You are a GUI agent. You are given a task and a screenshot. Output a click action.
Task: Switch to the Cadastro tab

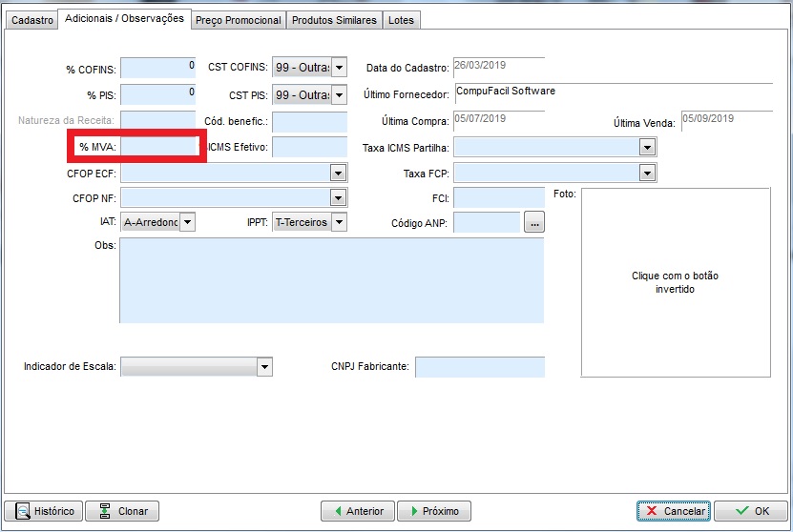pyautogui.click(x=31, y=20)
